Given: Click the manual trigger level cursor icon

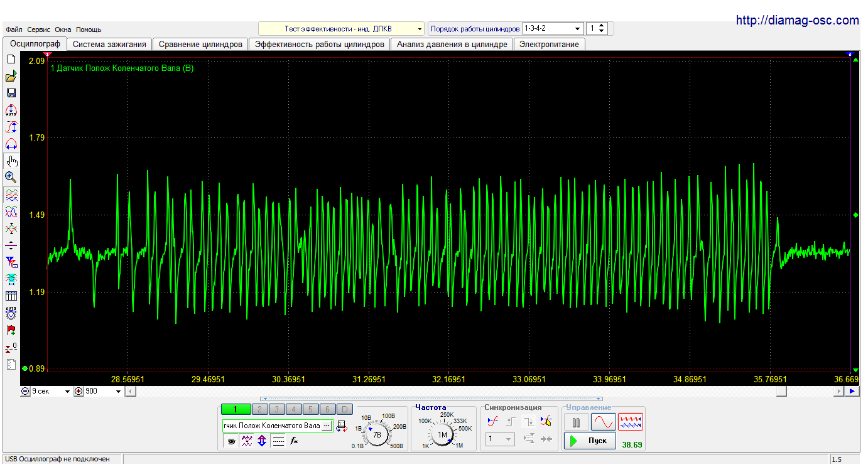Looking at the screenshot, I should coord(546,421).
